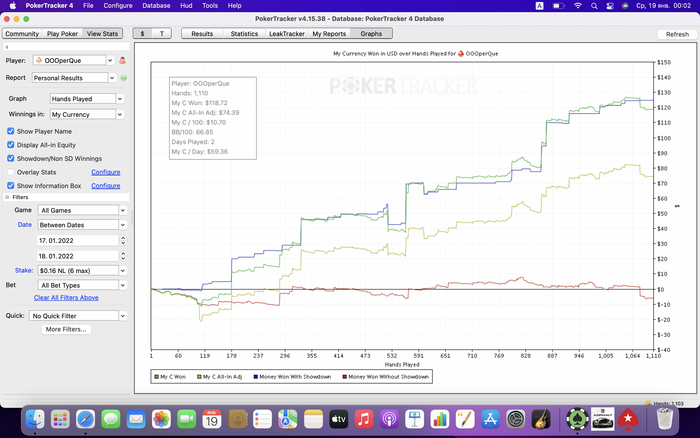
Task: Open Music from the dock
Action: [364, 419]
